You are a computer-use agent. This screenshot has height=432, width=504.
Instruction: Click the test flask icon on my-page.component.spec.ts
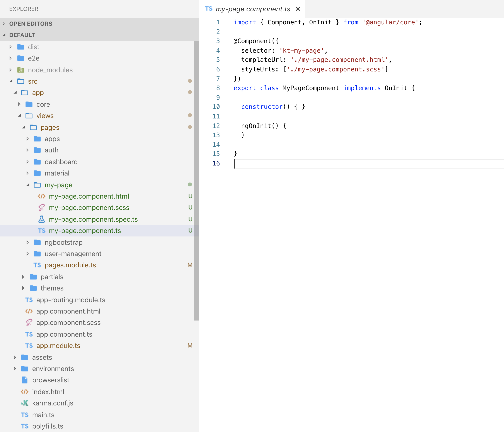pyautogui.click(x=41, y=219)
